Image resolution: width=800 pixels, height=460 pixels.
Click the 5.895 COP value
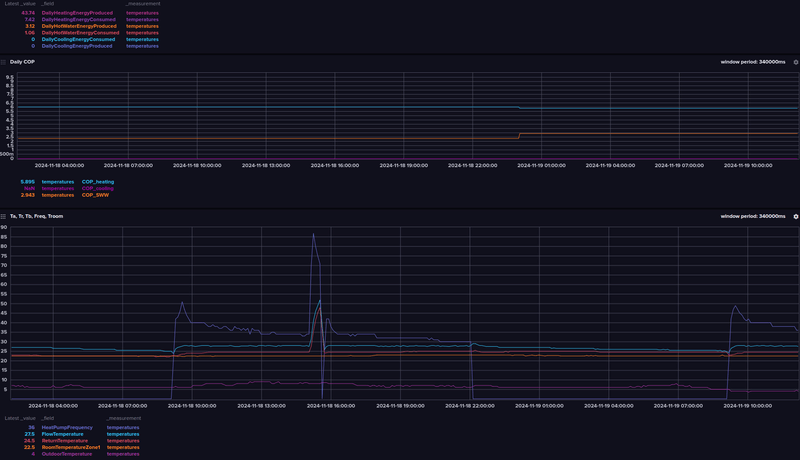tap(28, 182)
